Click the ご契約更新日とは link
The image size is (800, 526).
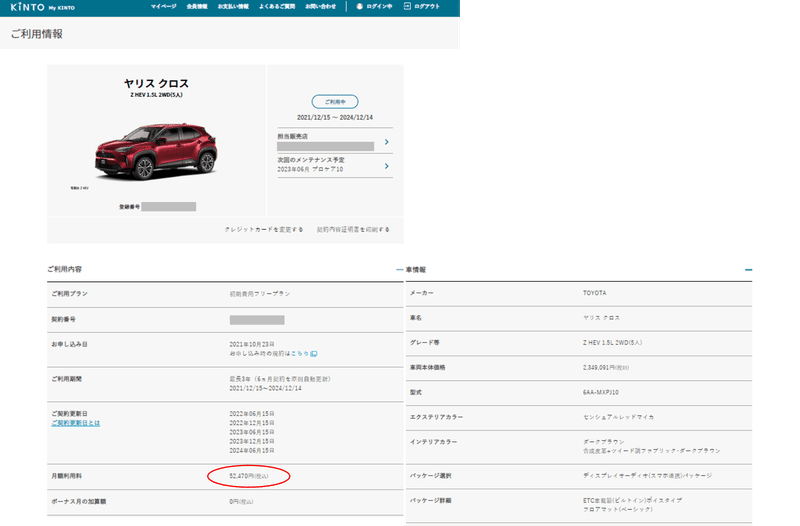pos(76,423)
